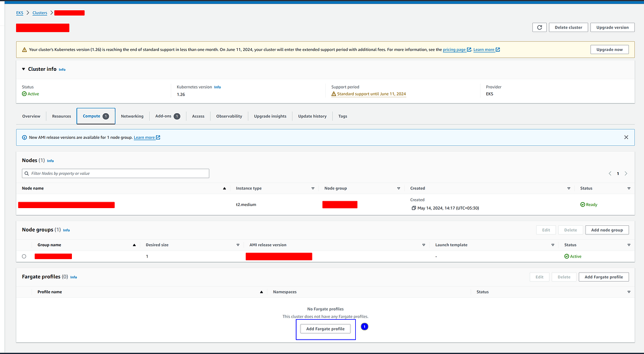This screenshot has height=354, width=644.
Task: Sort nodes by Created arrow icon
Action: tap(568, 188)
